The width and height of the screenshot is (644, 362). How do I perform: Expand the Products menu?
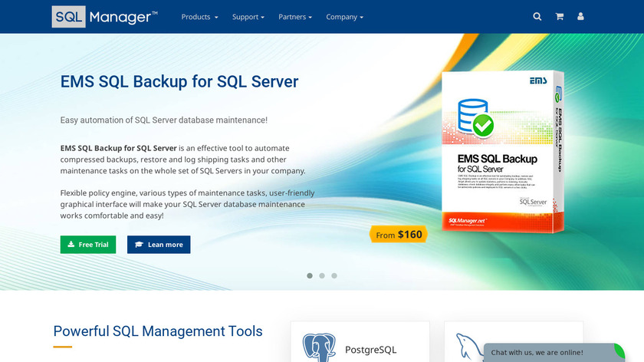(199, 17)
